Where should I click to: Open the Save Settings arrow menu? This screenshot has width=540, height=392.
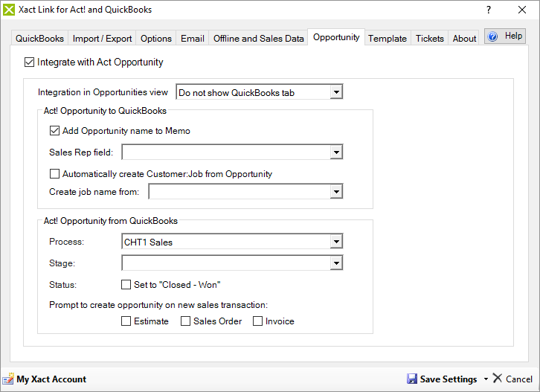click(486, 379)
